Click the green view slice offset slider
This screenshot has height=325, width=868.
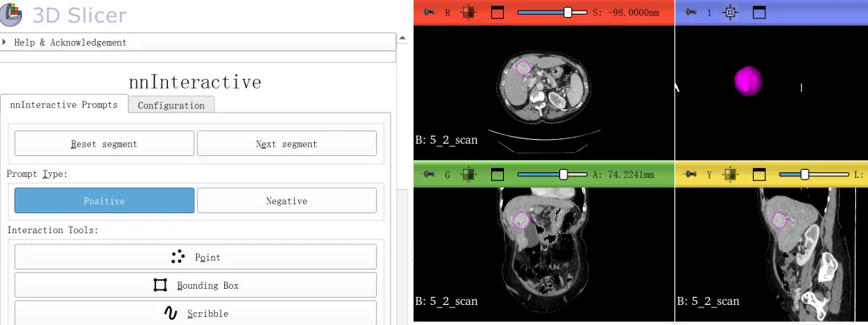552,175
